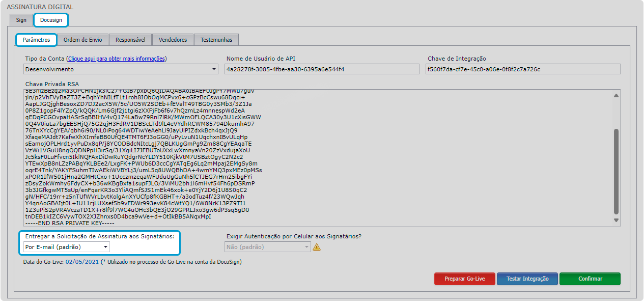Viewport: 644px width, 302px height.
Task: Select the Parâmetros tab
Action: [x=36, y=40]
